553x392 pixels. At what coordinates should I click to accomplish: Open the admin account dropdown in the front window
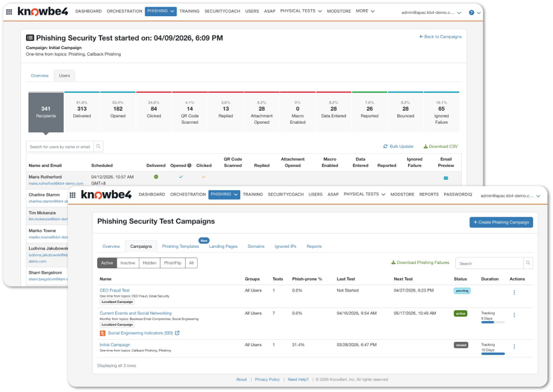click(510, 196)
